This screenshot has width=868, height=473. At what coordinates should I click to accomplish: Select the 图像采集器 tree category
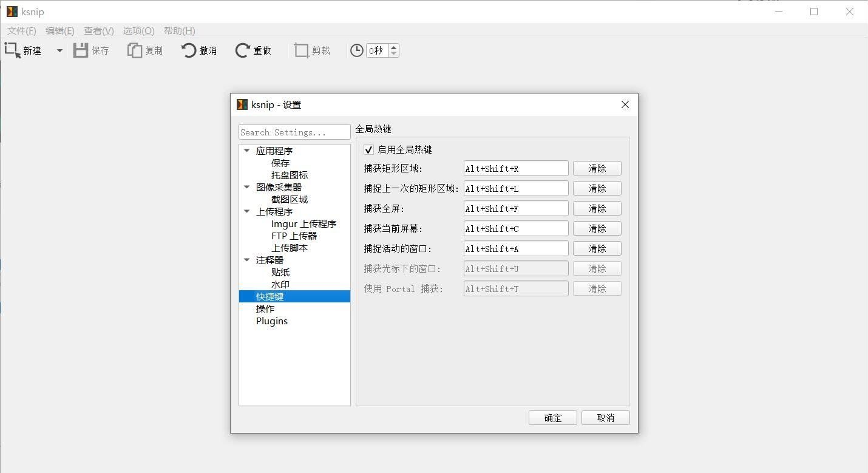coord(279,187)
